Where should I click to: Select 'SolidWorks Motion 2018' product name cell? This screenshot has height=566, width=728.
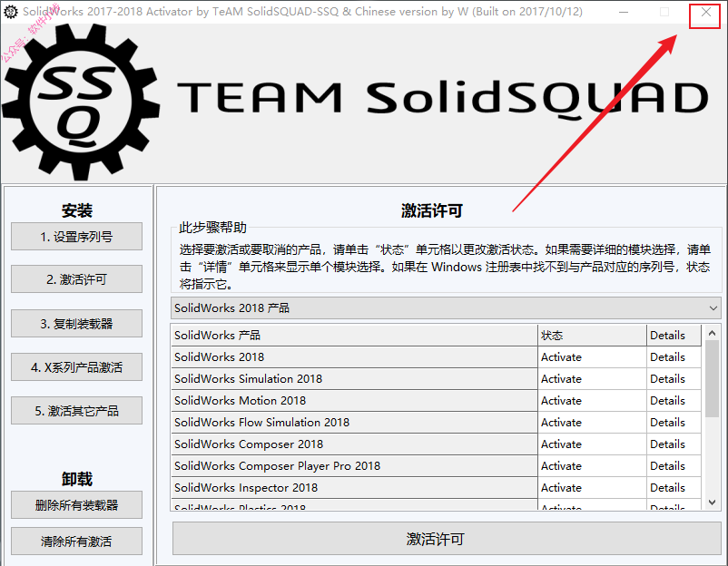pos(354,401)
